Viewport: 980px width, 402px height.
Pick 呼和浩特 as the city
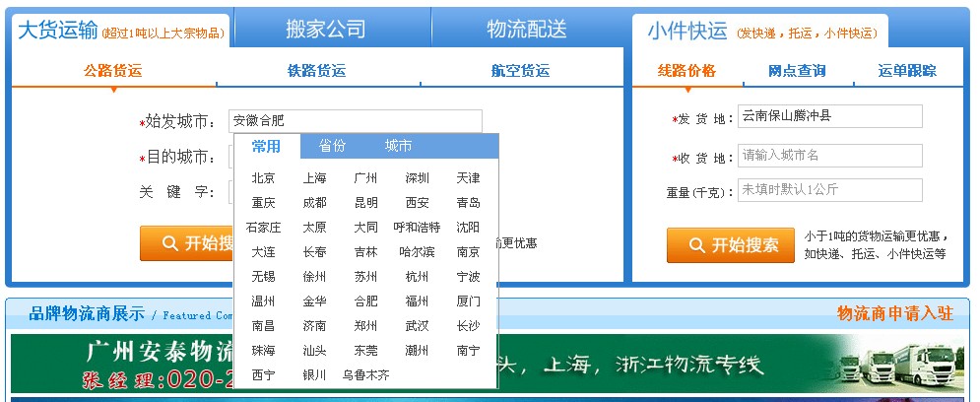[x=417, y=228]
